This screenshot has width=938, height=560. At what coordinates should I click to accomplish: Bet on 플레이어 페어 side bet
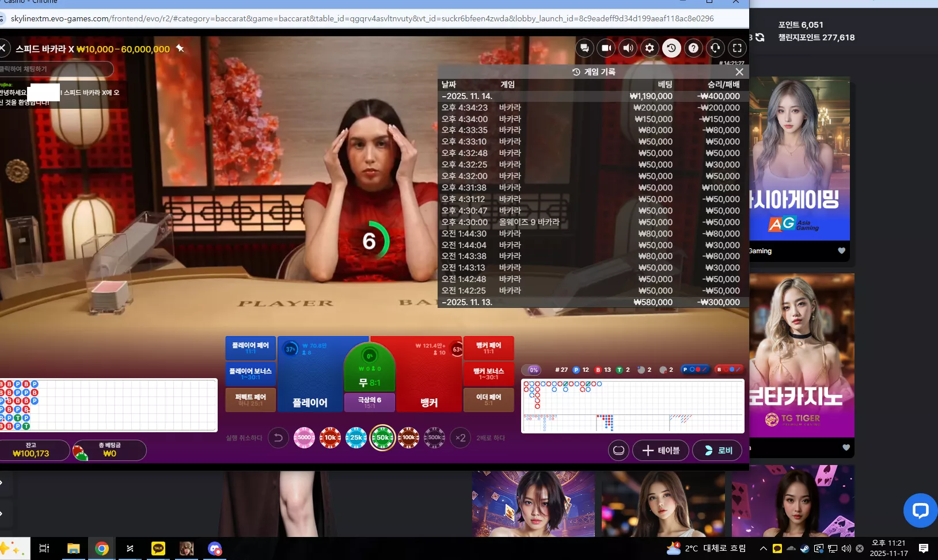(x=250, y=348)
